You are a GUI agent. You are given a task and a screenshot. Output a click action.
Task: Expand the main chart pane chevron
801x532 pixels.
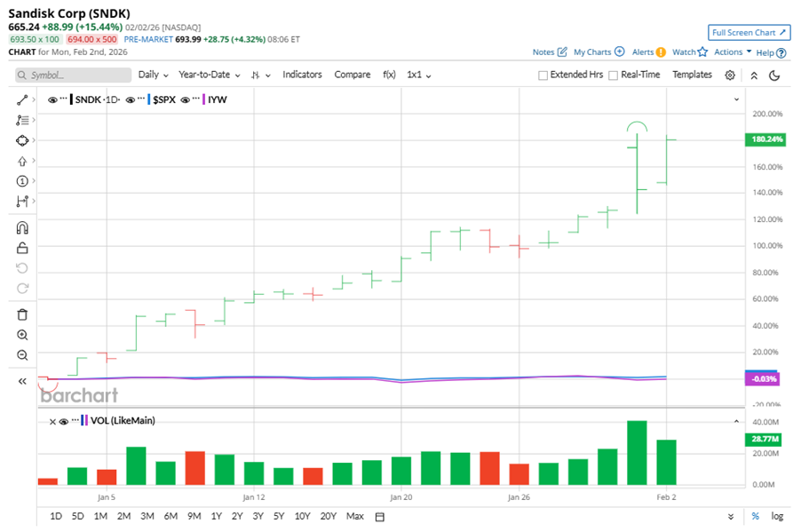point(737,99)
